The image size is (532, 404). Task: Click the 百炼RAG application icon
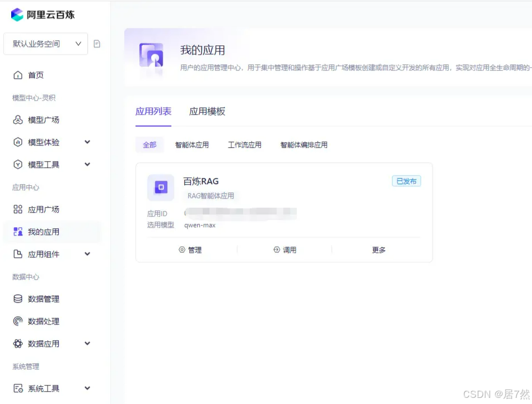pos(161,187)
